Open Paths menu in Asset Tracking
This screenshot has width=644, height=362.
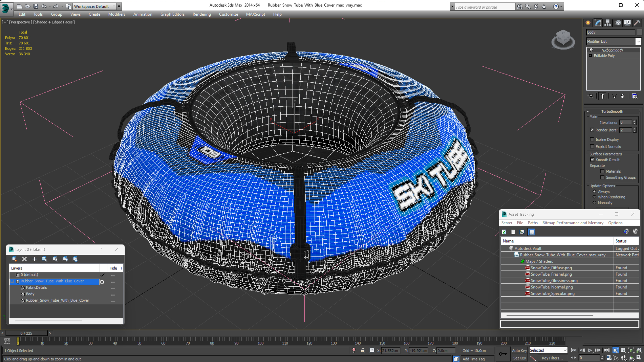532,223
